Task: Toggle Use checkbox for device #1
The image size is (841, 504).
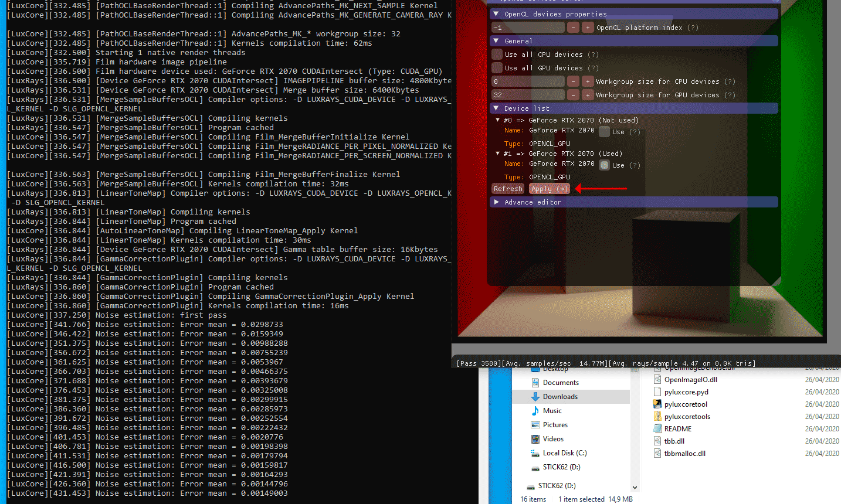Action: [x=605, y=165]
